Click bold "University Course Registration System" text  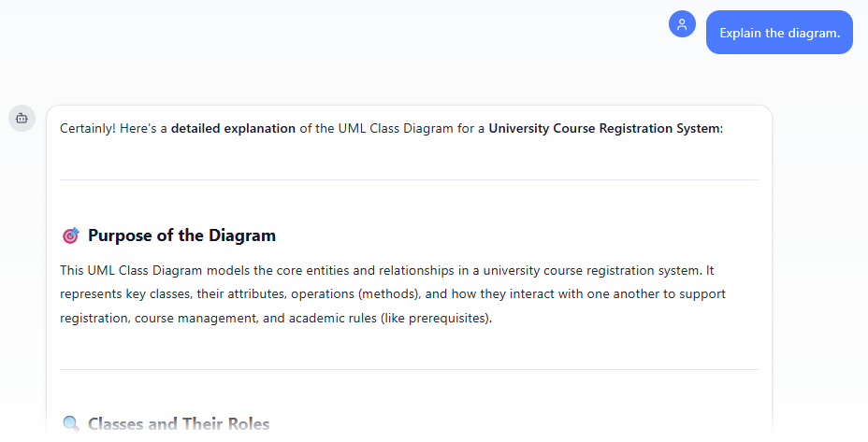[x=604, y=128]
